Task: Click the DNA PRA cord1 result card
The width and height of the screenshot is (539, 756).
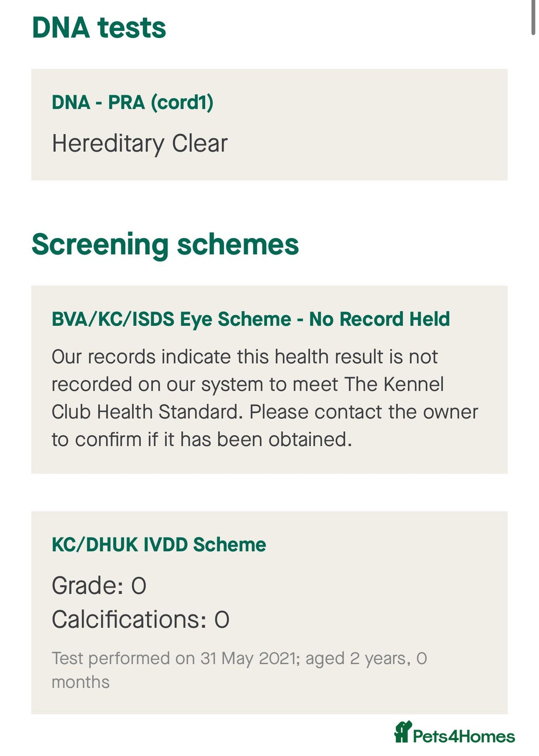Action: click(x=269, y=125)
